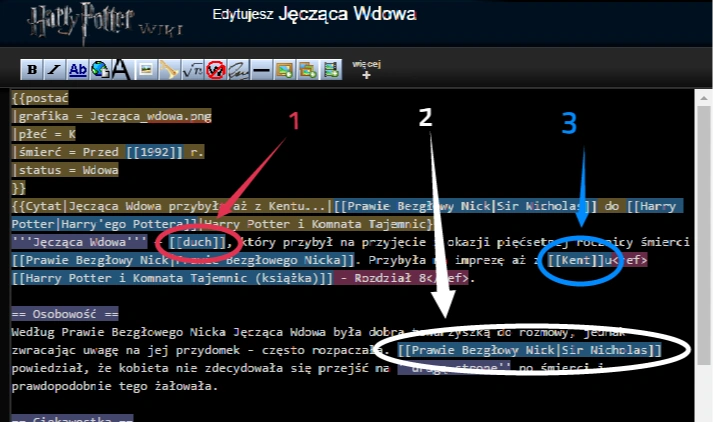Insert a headline with the large A icon
The height and width of the screenshot is (422, 713).
(121, 70)
